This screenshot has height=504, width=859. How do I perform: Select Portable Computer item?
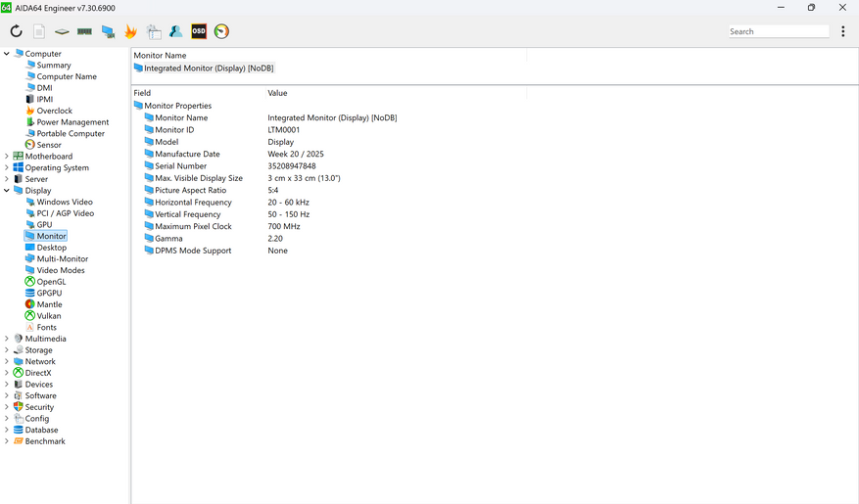(71, 133)
